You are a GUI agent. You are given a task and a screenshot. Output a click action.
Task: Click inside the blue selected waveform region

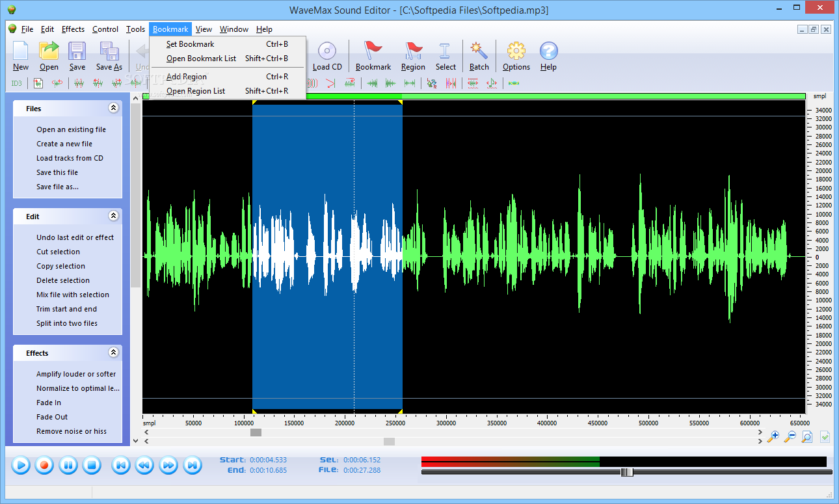(x=327, y=257)
